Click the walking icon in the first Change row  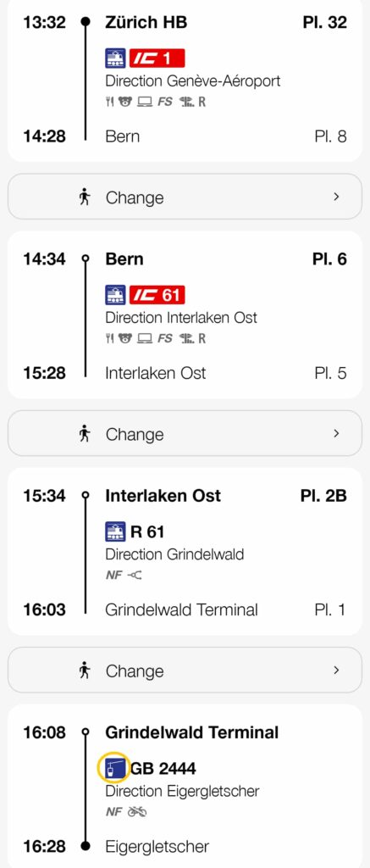point(84,198)
